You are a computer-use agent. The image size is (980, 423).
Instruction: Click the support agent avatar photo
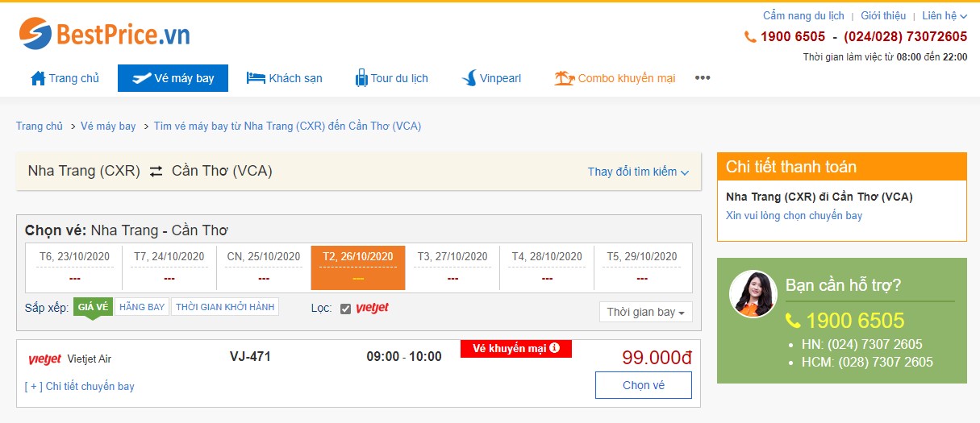pos(753,293)
